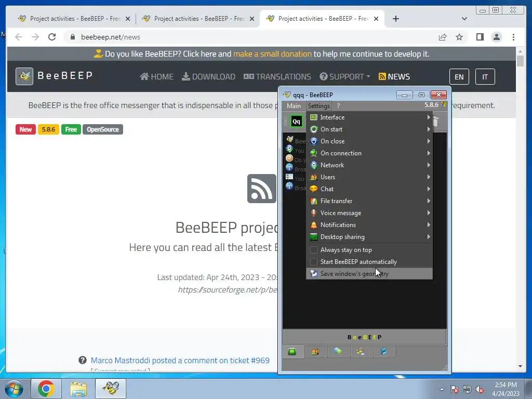This screenshot has height=399, width=532.
Task: Click the update icon next to version 5.8.6
Action: (x=444, y=104)
